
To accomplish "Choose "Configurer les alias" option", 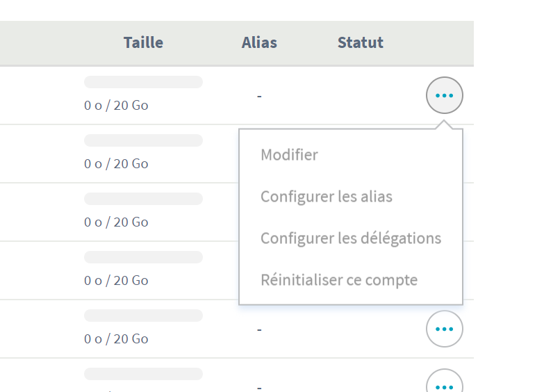I will click(x=327, y=197).
